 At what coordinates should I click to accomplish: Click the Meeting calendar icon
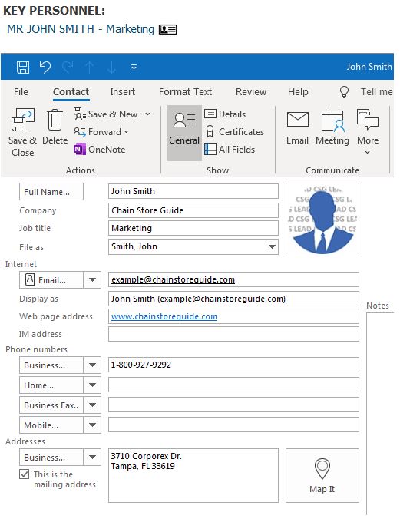(332, 121)
